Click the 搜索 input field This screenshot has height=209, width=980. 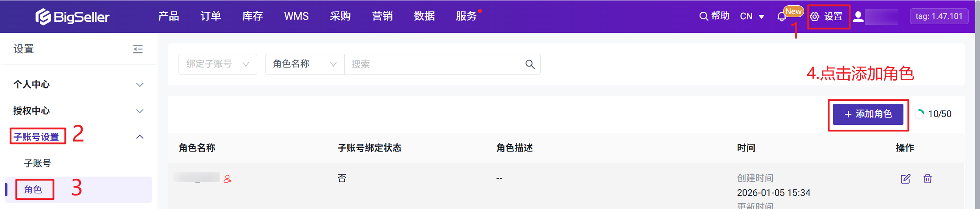pos(433,64)
